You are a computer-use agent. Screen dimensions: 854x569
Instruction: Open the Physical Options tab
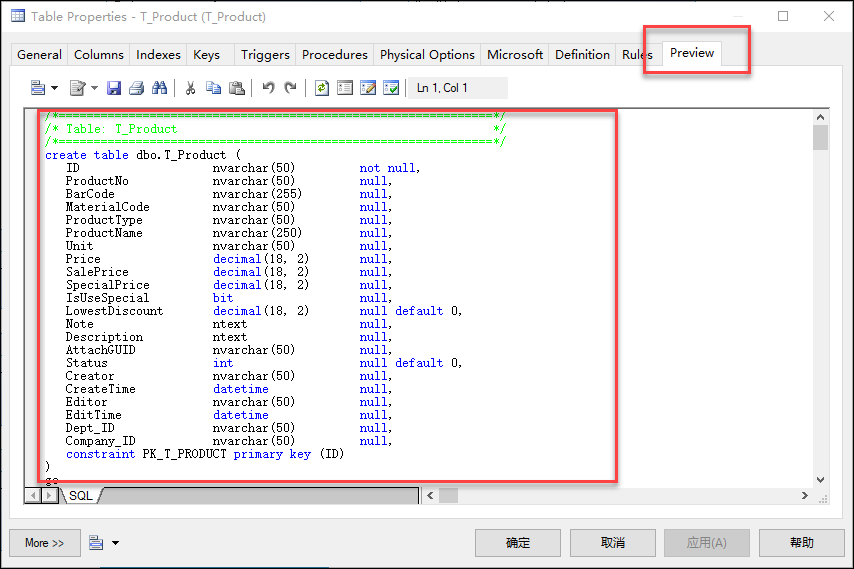click(x=427, y=55)
